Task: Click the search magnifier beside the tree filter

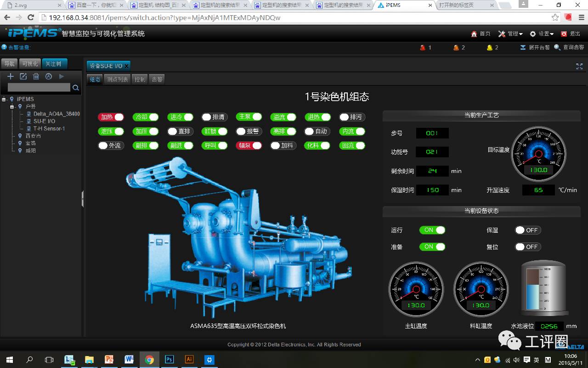Action: click(x=76, y=87)
